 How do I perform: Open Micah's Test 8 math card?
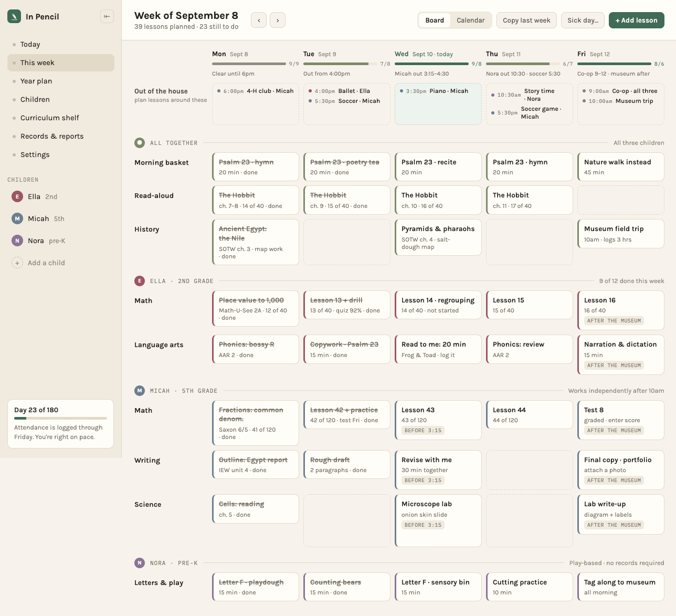point(621,420)
